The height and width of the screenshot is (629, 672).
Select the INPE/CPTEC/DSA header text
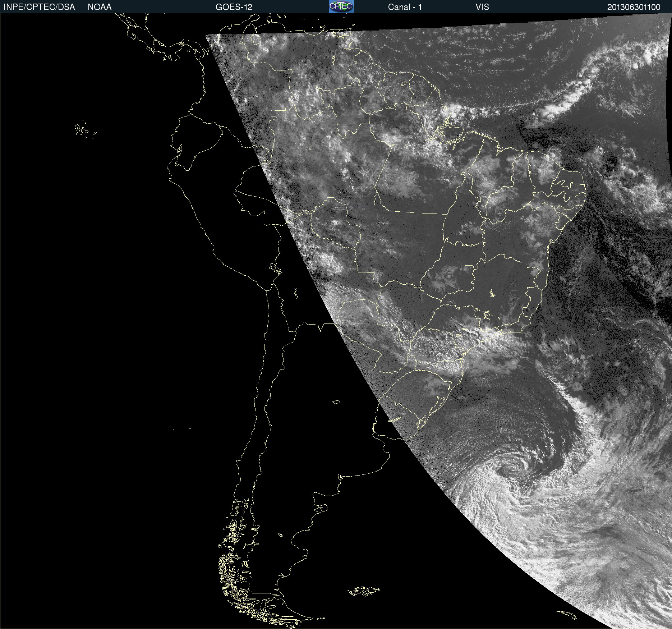click(x=39, y=7)
